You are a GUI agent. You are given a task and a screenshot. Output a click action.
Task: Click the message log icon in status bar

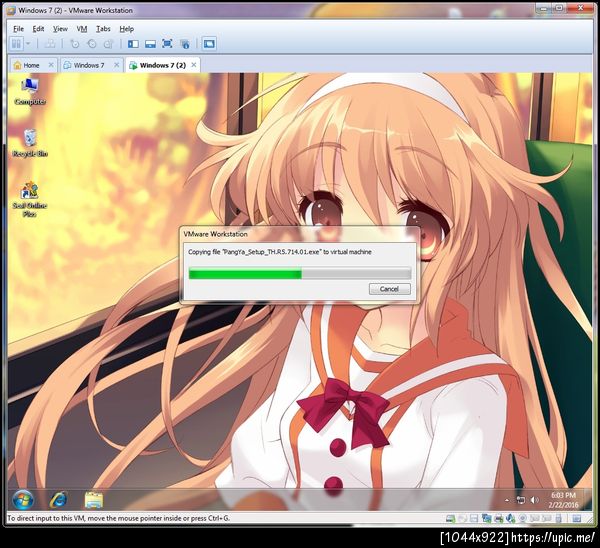(577, 519)
